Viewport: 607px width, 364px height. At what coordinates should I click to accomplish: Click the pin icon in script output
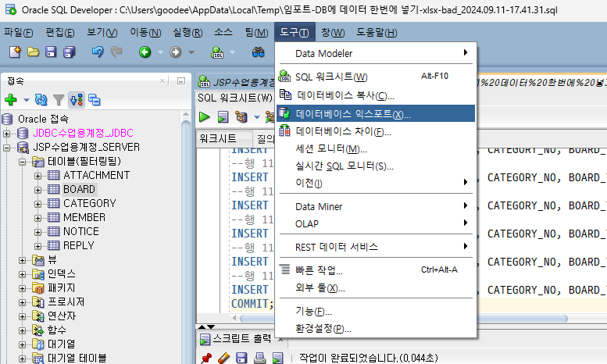tap(206, 359)
